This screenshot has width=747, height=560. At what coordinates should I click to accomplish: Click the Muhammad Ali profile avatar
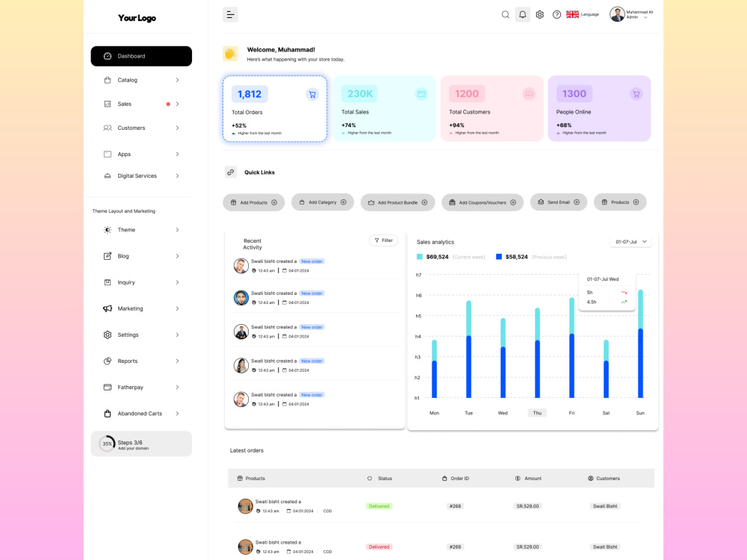tap(618, 14)
